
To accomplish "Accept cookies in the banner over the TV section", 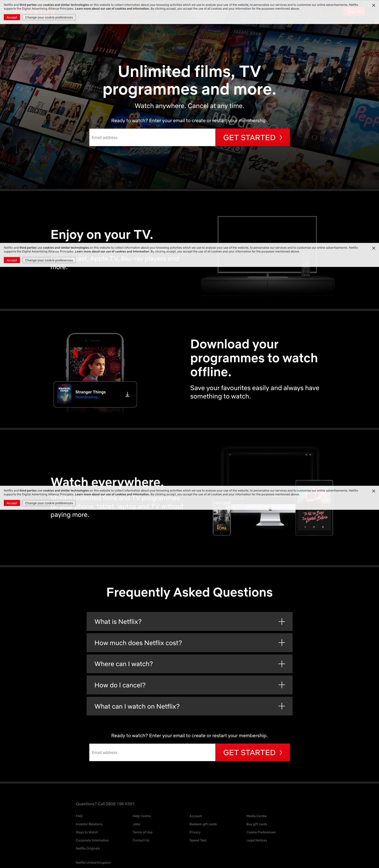I will [x=12, y=260].
